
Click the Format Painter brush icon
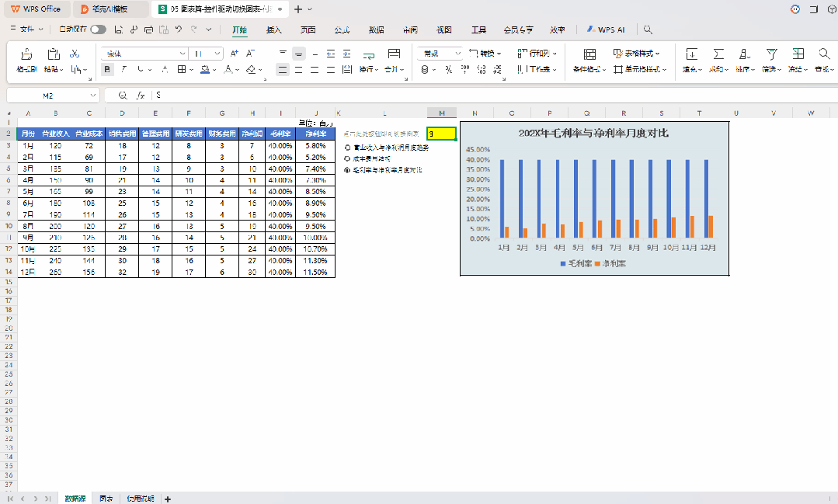point(26,54)
